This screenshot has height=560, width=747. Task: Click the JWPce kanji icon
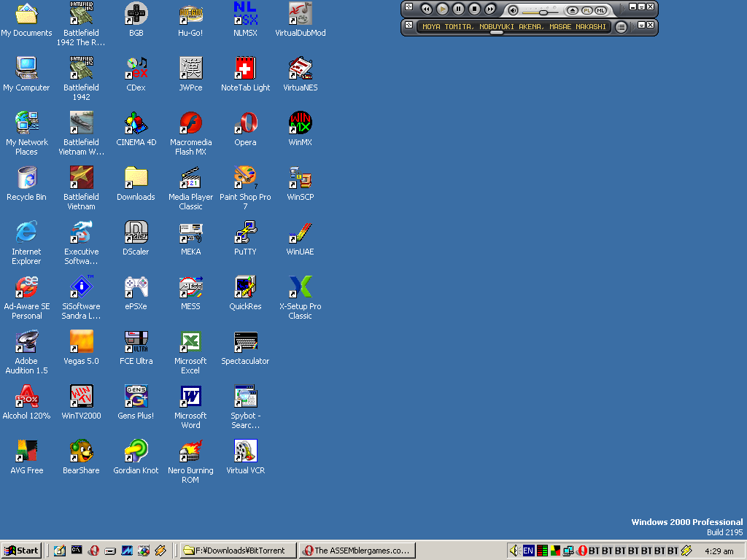[x=190, y=74]
